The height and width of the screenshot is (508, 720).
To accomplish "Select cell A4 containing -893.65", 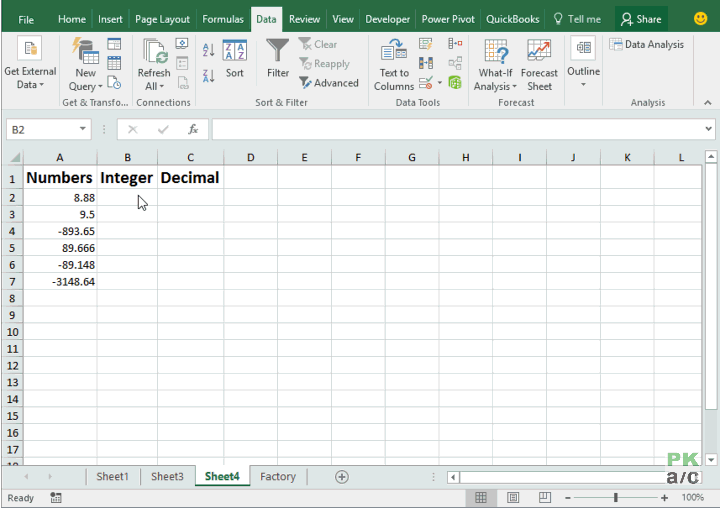I will (x=60, y=231).
